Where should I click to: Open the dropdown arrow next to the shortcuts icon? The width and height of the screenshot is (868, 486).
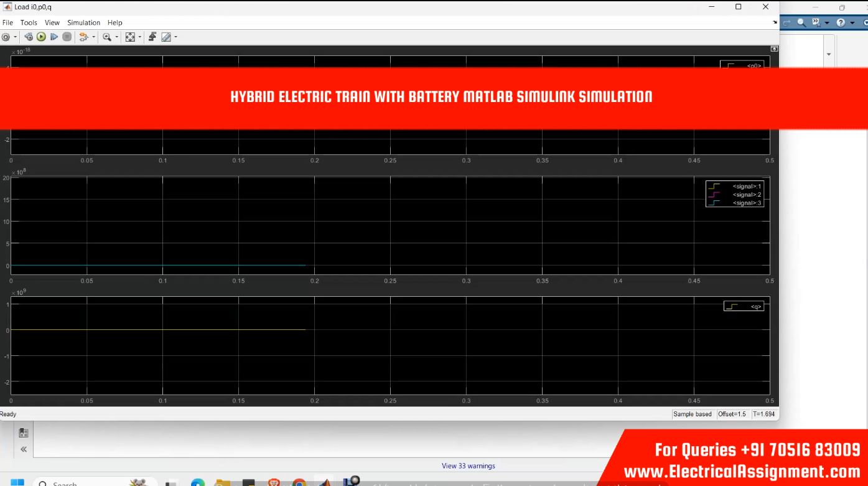tap(828, 23)
